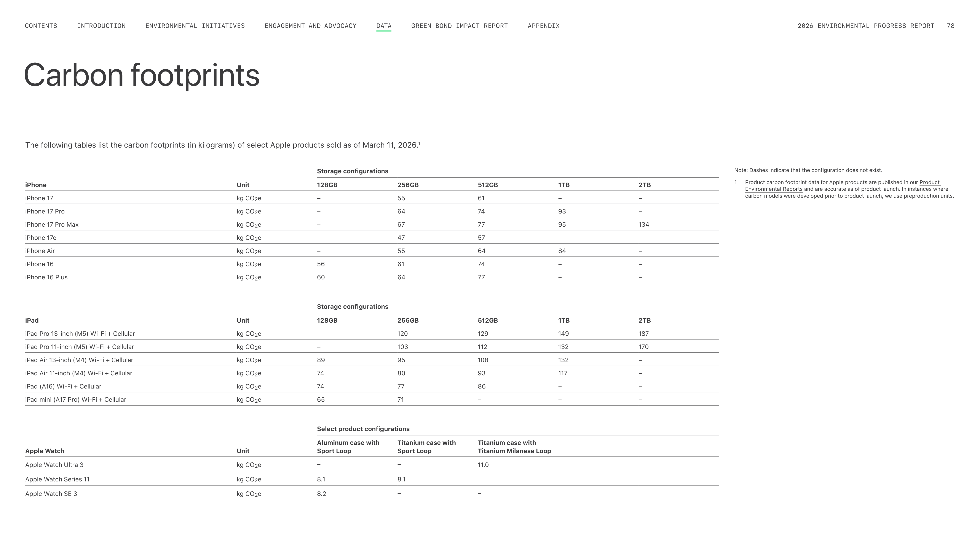Click value 47 in iPhone 17e row
980x551 pixels.
click(401, 238)
